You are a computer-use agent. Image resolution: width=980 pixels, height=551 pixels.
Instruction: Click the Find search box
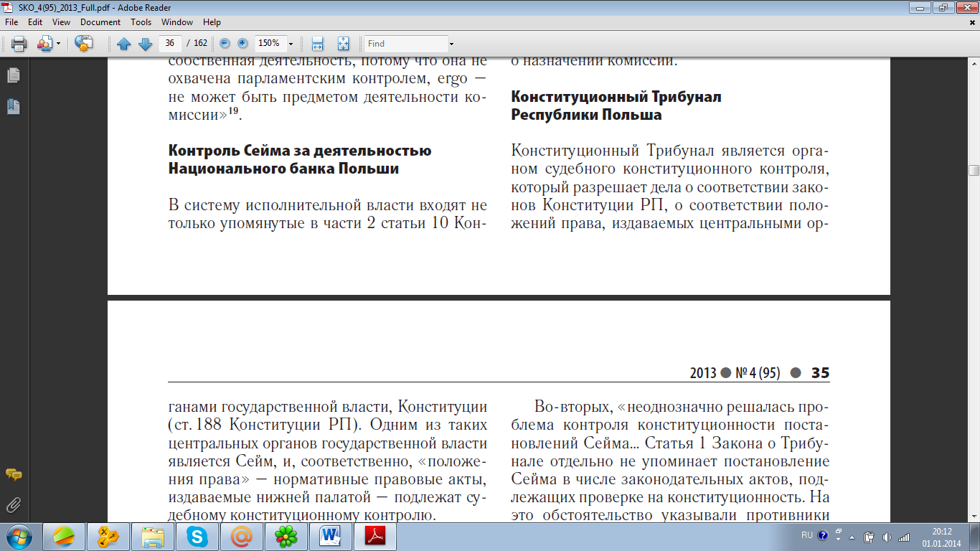tap(406, 44)
